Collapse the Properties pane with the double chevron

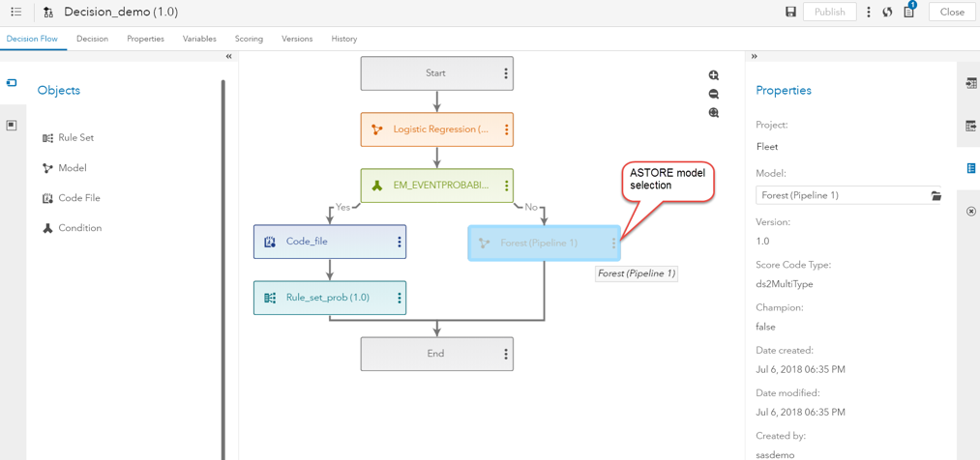(x=755, y=56)
